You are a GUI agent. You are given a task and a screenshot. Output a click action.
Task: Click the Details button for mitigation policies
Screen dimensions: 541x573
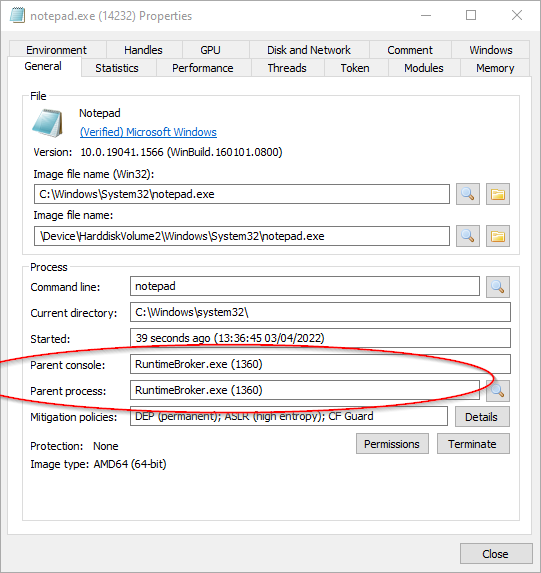tap(482, 417)
